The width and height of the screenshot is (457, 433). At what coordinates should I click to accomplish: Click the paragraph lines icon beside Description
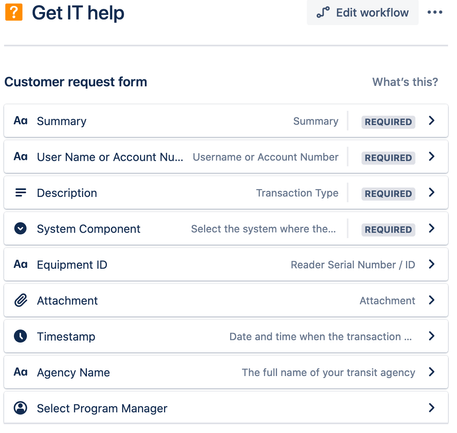[x=21, y=192]
